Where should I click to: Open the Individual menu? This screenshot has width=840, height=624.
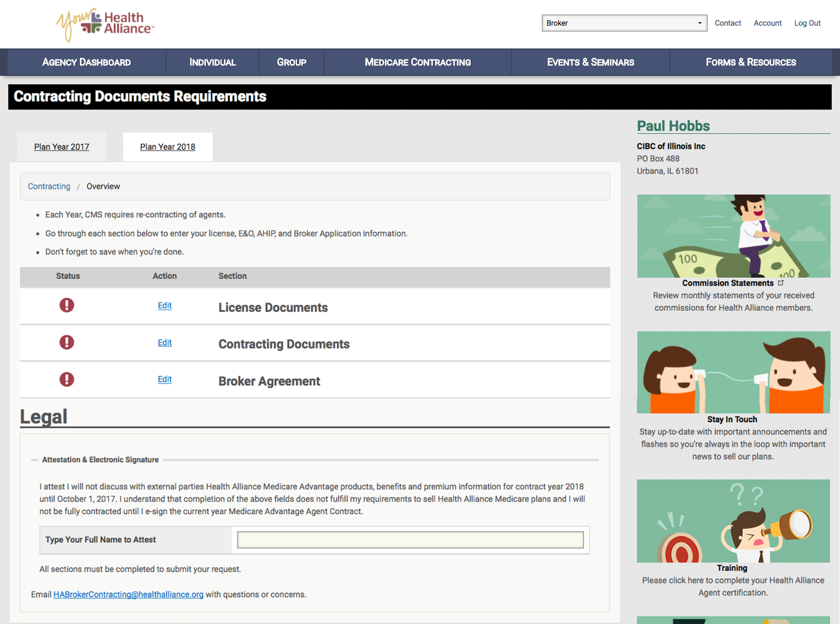coord(213,62)
